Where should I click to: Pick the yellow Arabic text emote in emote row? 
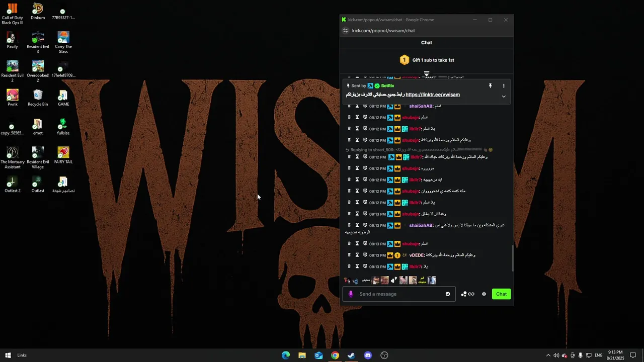pyautogui.click(x=422, y=280)
